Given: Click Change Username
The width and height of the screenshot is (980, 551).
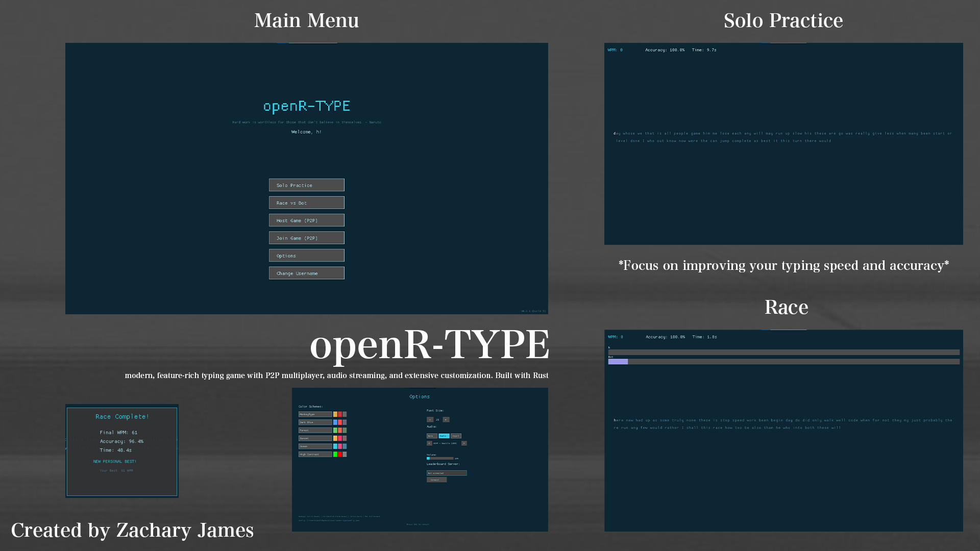Looking at the screenshot, I should [x=306, y=273].
